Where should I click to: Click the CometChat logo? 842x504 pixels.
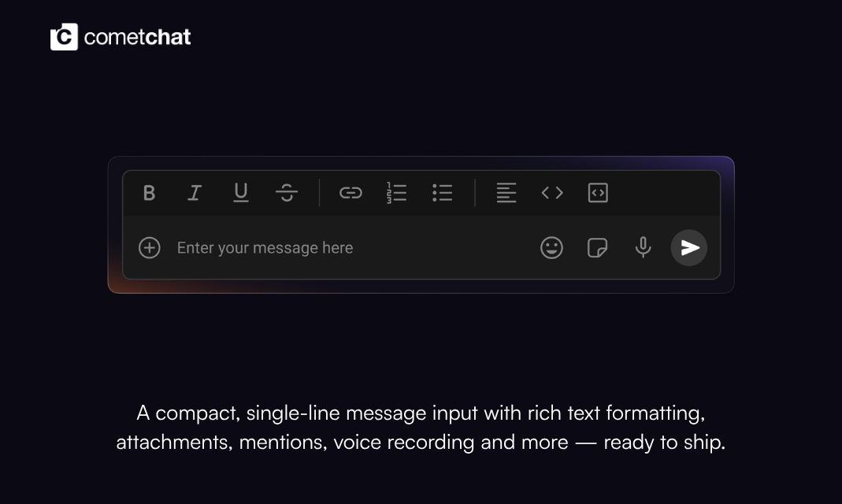[x=64, y=36]
